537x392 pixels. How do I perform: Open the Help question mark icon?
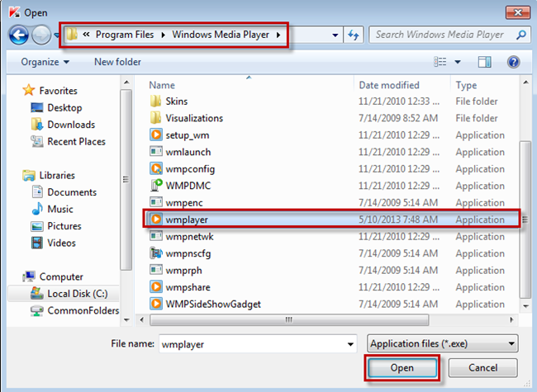[x=513, y=62]
